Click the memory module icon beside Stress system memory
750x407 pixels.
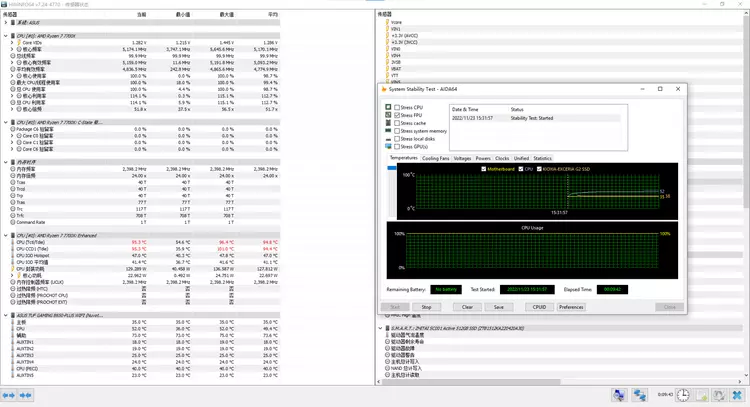(x=388, y=131)
